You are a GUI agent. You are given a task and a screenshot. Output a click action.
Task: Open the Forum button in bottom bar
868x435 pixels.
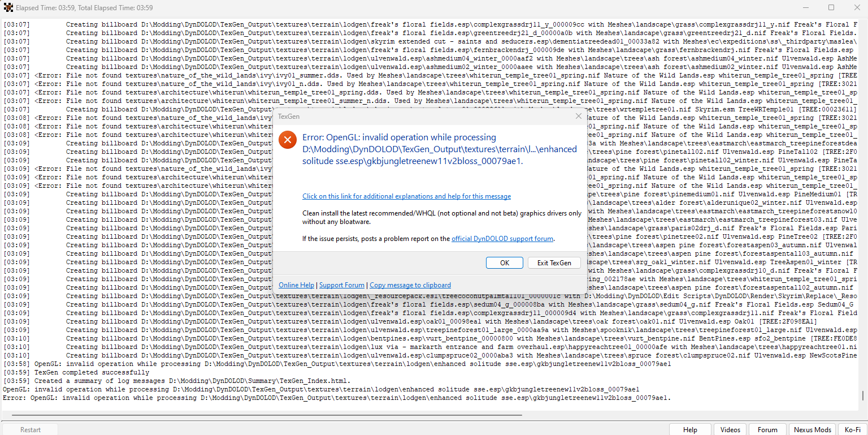pyautogui.click(x=767, y=429)
